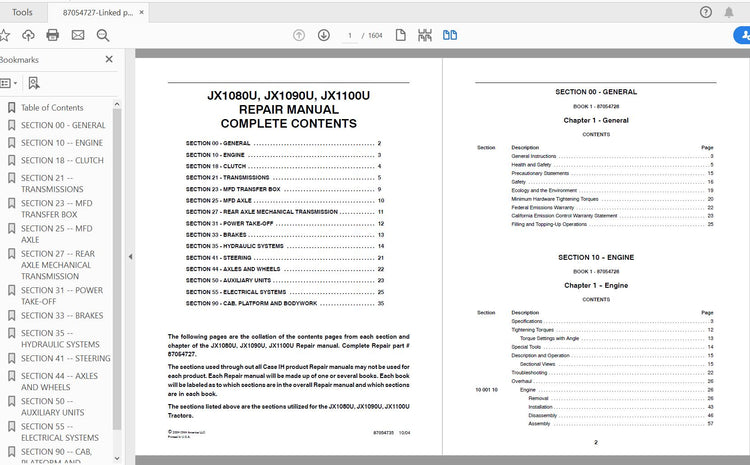Viewport: 750px width, 465px height.
Task: Click bookmark ribbon icon beside SECTION 90 -- CAB
Action: (x=11, y=452)
